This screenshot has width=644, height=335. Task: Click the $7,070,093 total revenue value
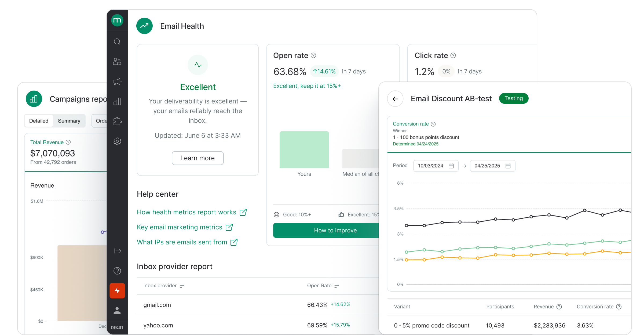pos(53,153)
